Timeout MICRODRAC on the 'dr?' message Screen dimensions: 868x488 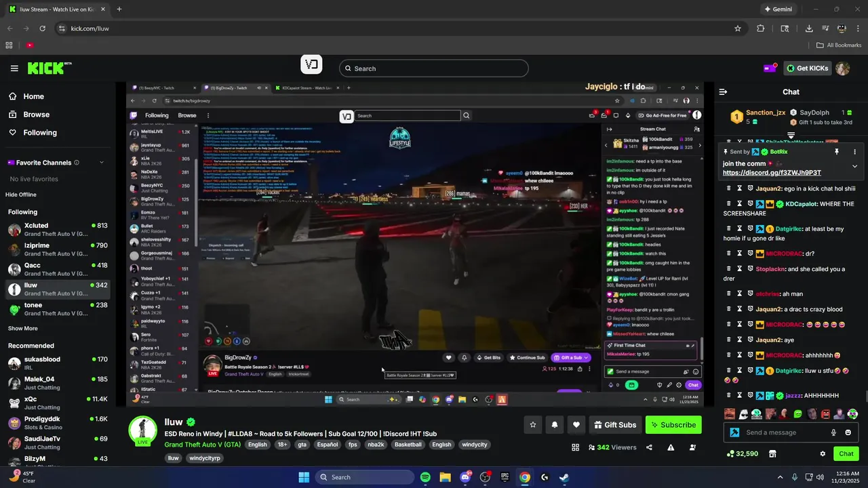(740, 253)
